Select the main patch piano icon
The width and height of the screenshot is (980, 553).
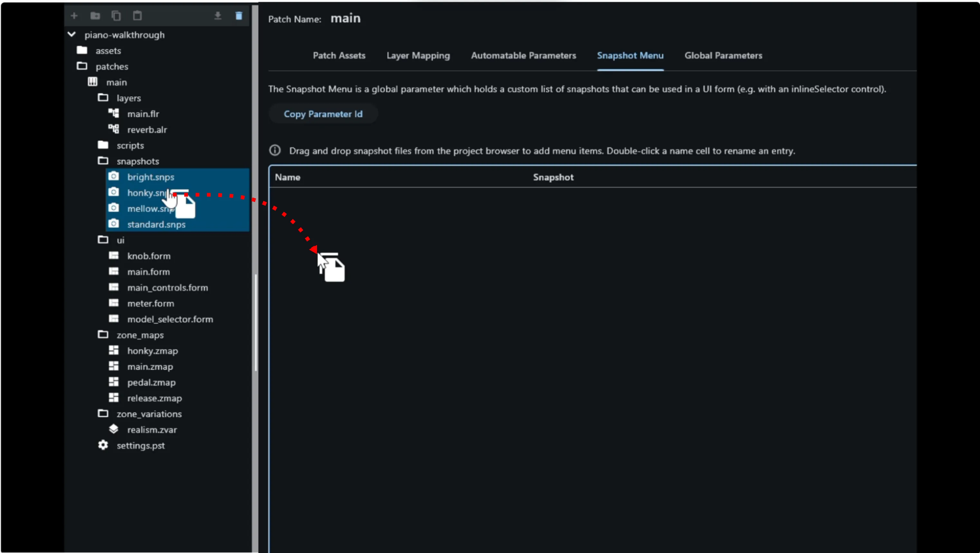tap(92, 82)
